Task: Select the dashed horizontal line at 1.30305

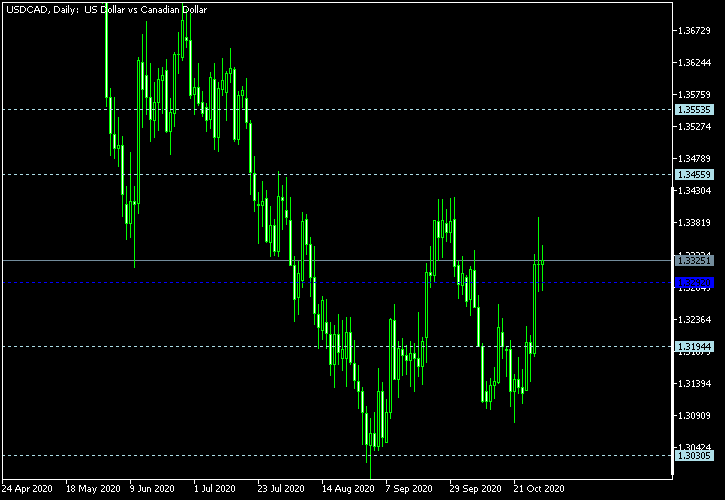Action: (x=338, y=456)
